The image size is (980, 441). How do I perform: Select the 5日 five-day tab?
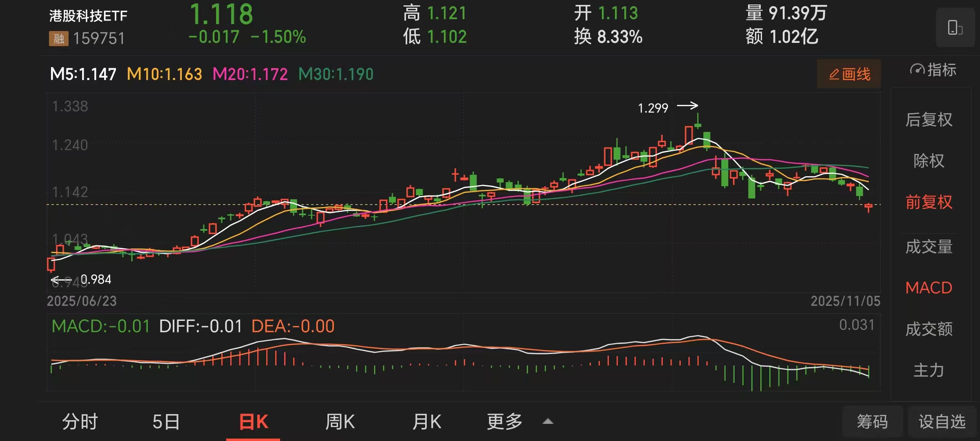[x=166, y=421]
